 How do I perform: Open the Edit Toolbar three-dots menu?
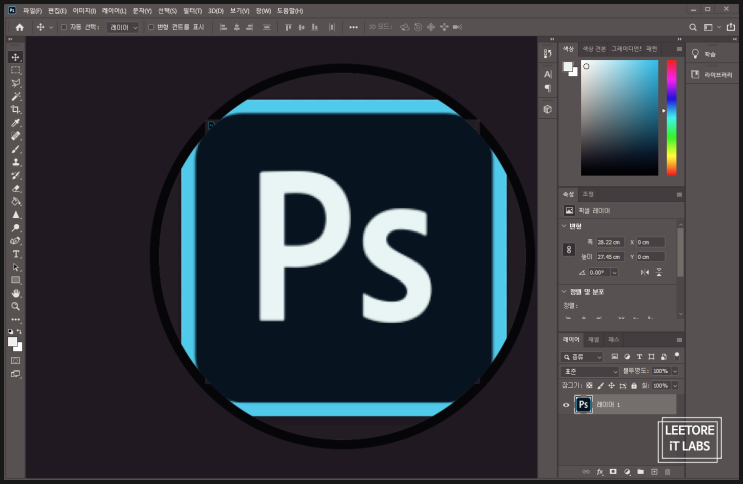click(x=16, y=320)
